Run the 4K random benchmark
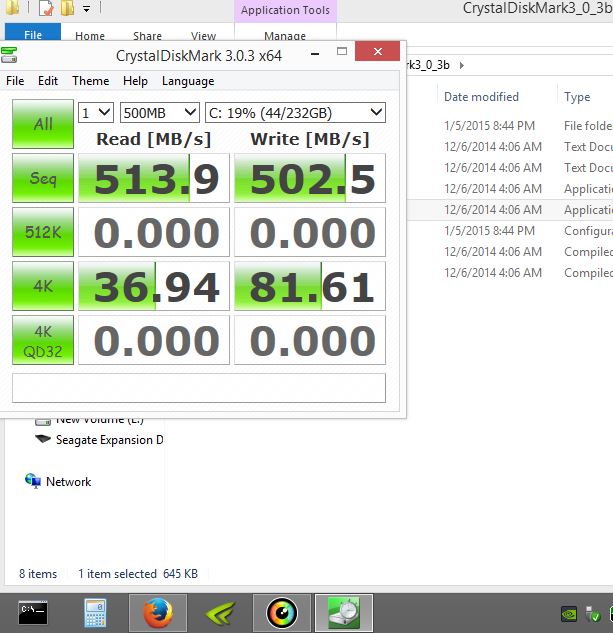613x633 pixels. 43,286
